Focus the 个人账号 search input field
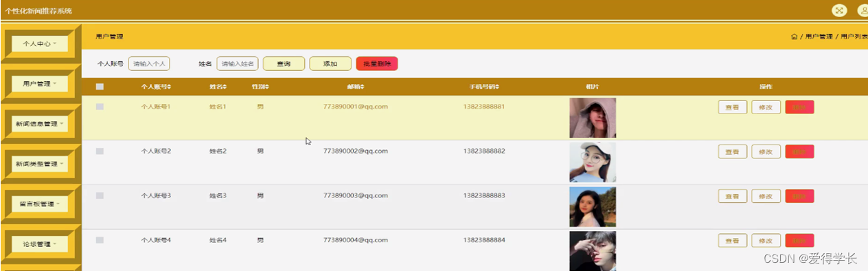868x271 pixels. pyautogui.click(x=149, y=63)
